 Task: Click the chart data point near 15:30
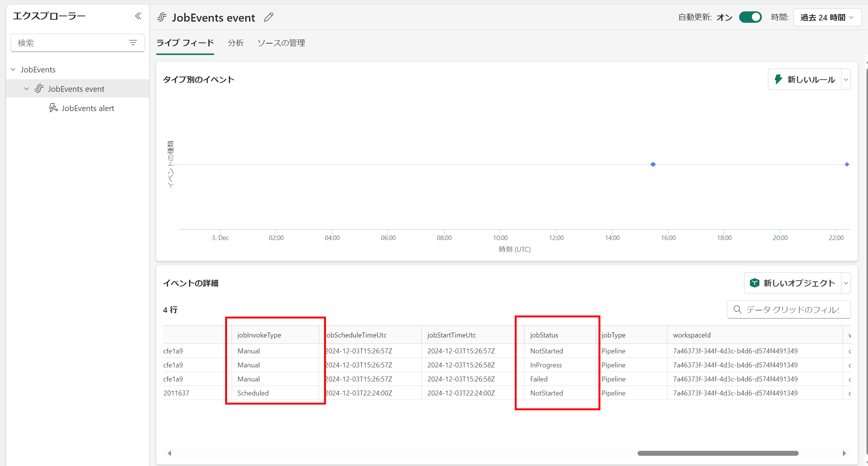click(653, 165)
